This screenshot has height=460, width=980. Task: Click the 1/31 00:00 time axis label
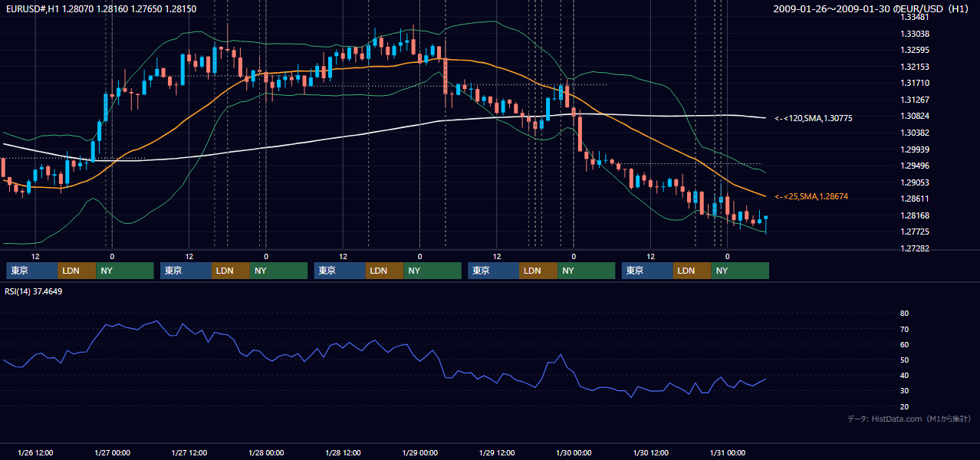pos(727,452)
